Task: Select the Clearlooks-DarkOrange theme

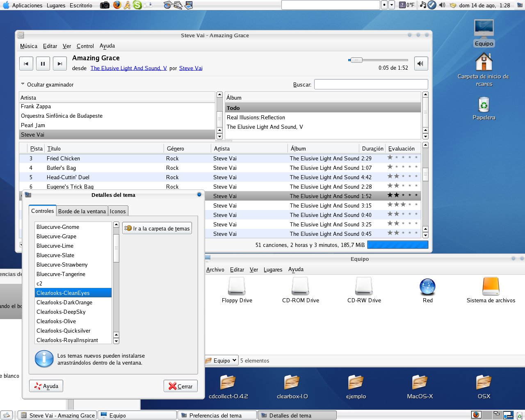Action: [x=73, y=302]
